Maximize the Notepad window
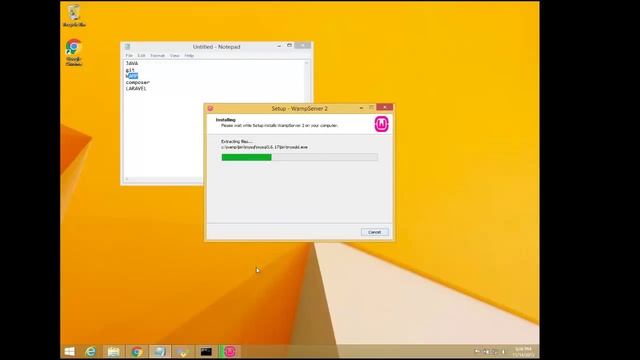 pos(289,46)
